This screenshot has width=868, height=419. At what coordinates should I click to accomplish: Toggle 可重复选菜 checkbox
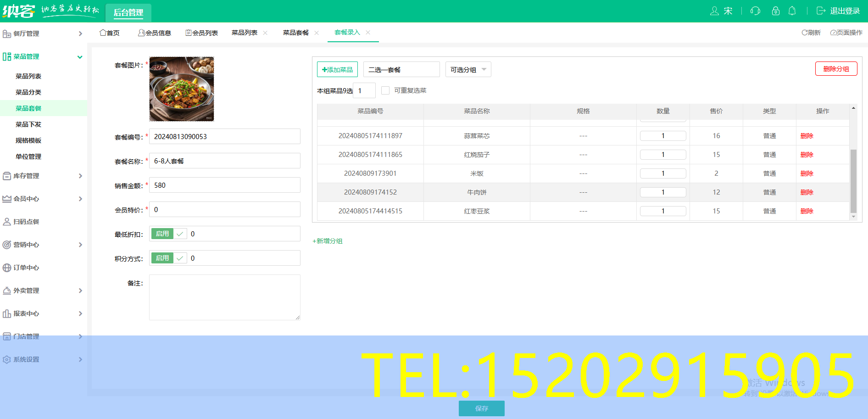[385, 90]
